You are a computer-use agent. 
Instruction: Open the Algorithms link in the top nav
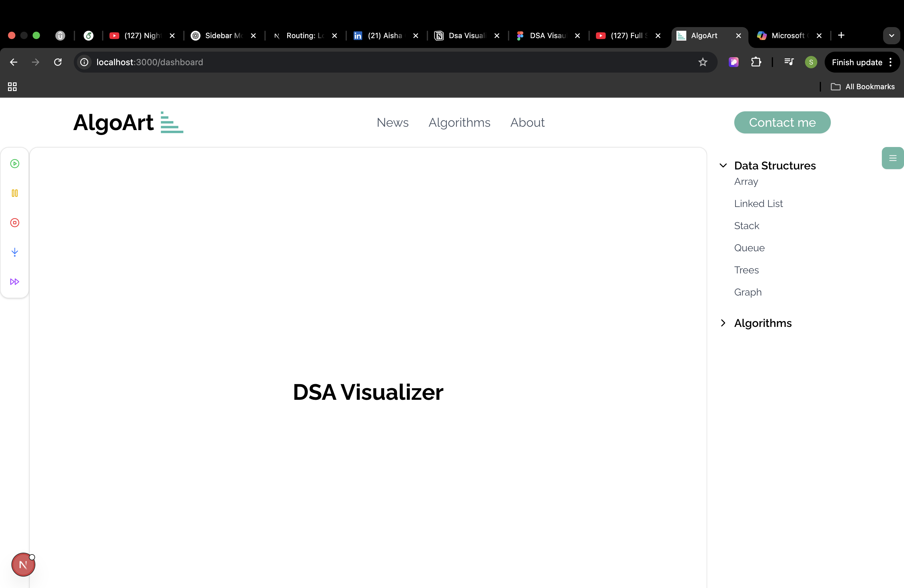tap(459, 122)
